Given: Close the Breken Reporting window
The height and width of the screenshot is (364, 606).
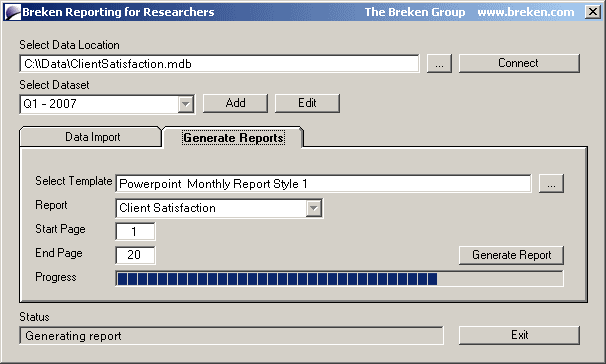Looking at the screenshot, I should (x=592, y=12).
